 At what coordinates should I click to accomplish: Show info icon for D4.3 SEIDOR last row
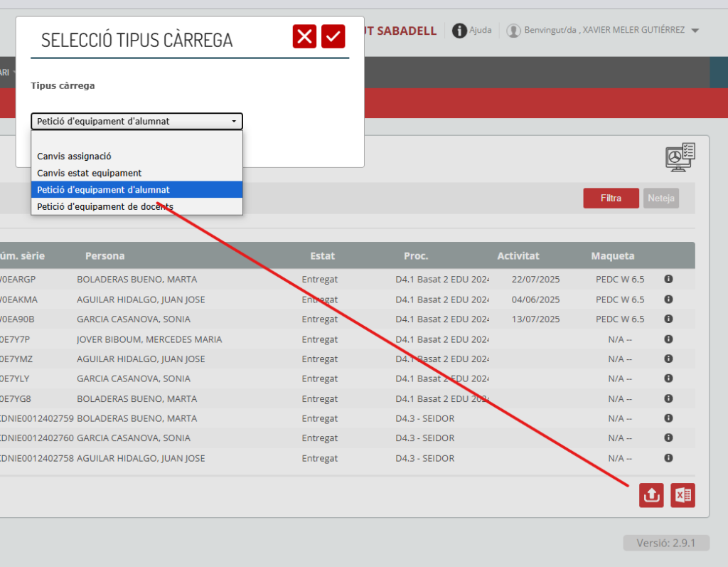coord(668,458)
